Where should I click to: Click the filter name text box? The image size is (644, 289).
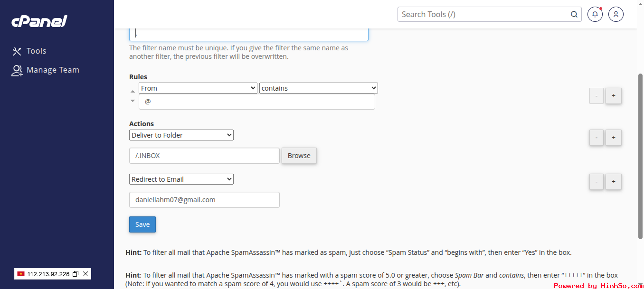click(249, 35)
